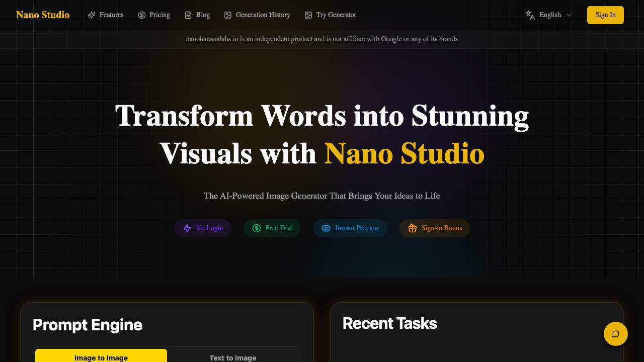Click the image icon beside Try Generator

(308, 15)
